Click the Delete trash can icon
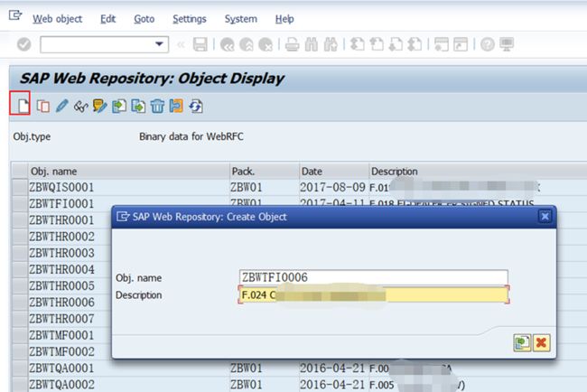 tap(157, 106)
